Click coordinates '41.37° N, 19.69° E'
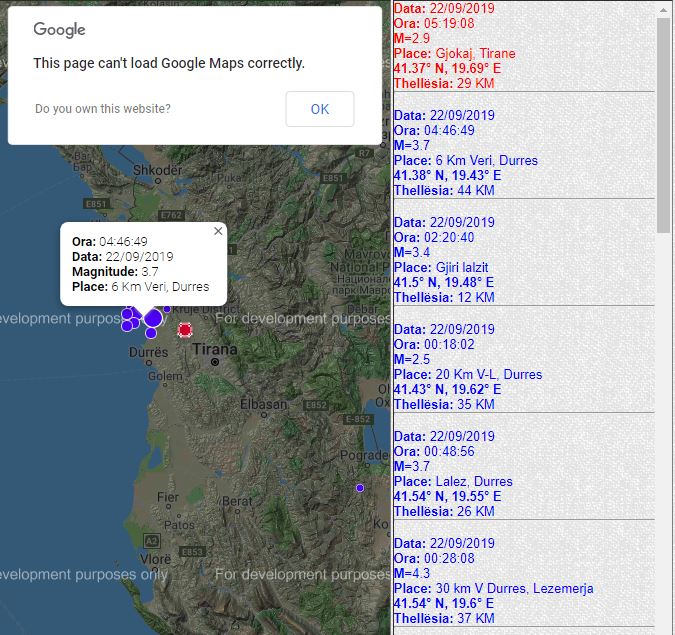The image size is (675, 635). (x=447, y=68)
